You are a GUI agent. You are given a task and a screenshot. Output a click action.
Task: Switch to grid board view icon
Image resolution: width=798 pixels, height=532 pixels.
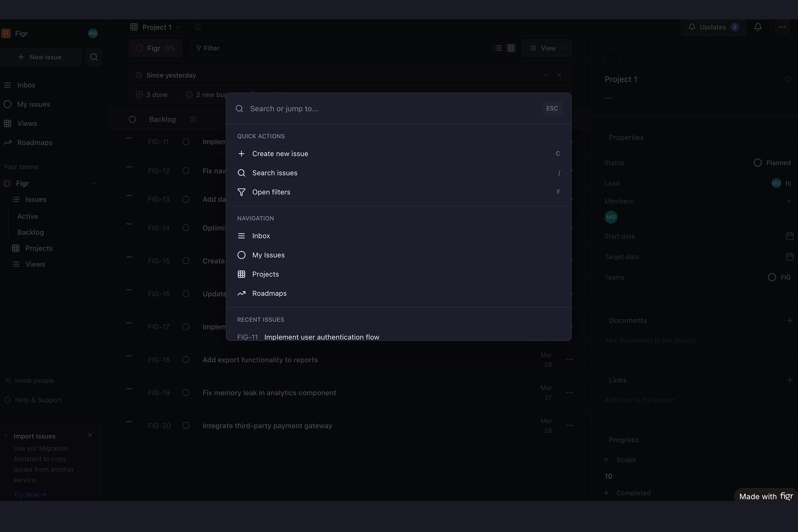(511, 48)
